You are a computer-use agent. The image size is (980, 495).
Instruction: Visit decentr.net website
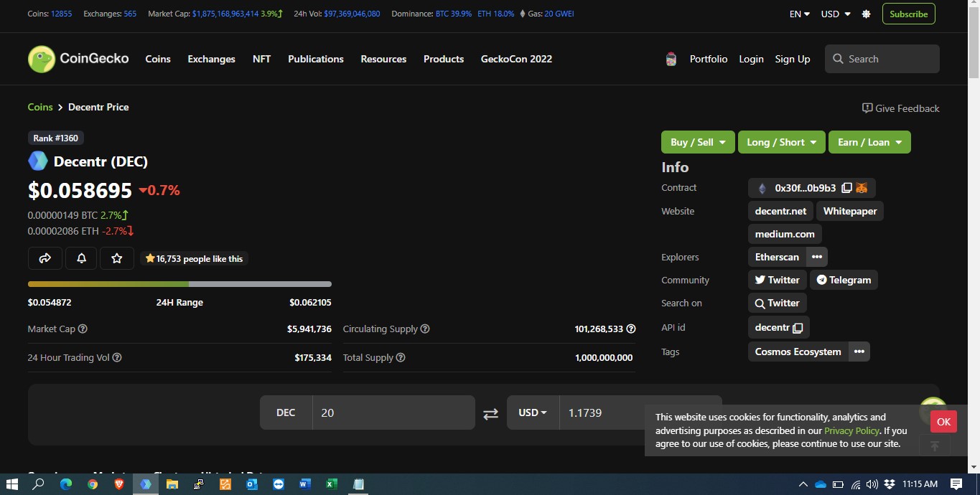pos(780,211)
